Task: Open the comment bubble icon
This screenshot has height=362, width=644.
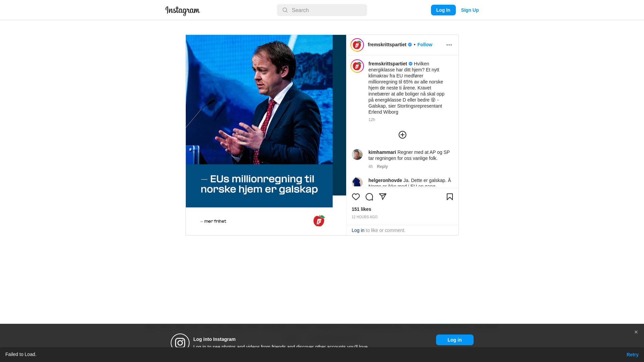Action: pyautogui.click(x=369, y=197)
